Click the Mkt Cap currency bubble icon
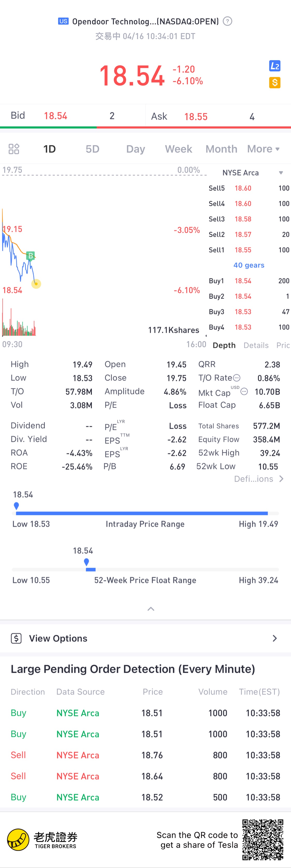This screenshot has height=868, width=291. (244, 391)
